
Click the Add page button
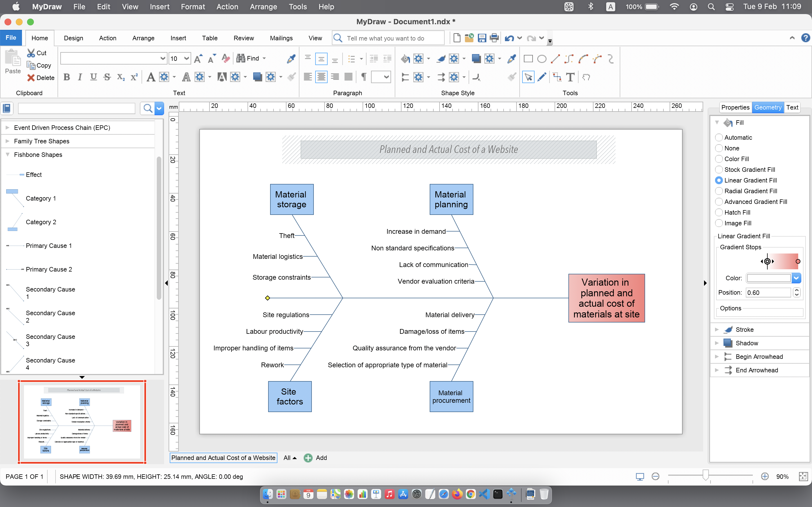pyautogui.click(x=315, y=458)
